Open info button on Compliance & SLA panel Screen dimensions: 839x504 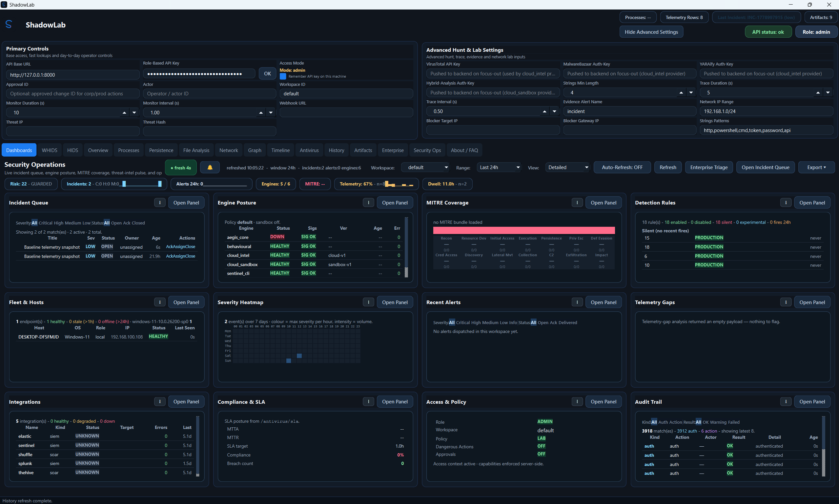(x=368, y=401)
